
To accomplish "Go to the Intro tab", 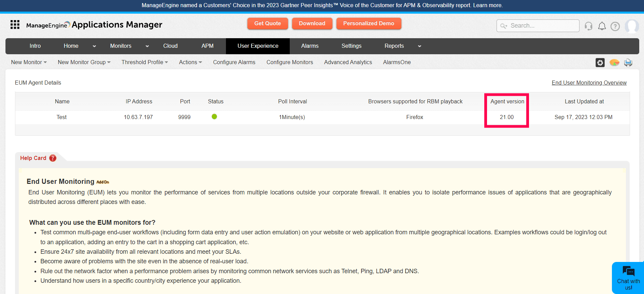I will click(35, 46).
